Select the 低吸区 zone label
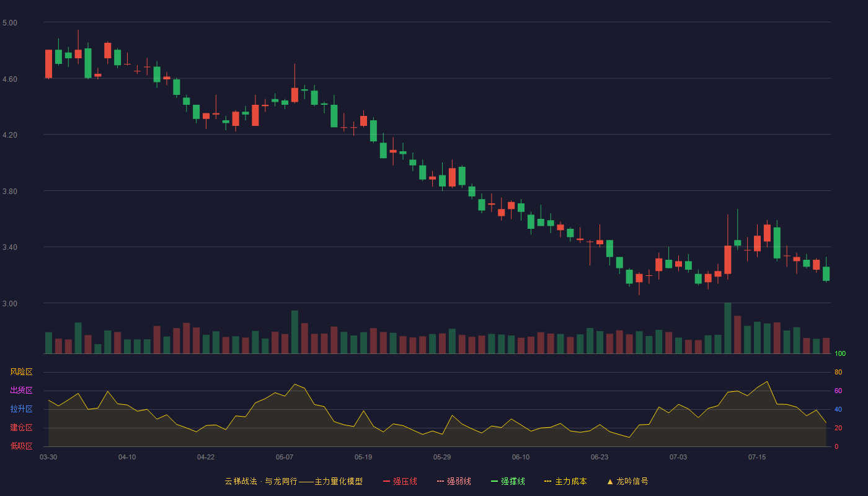The width and height of the screenshot is (868, 496). point(21,446)
